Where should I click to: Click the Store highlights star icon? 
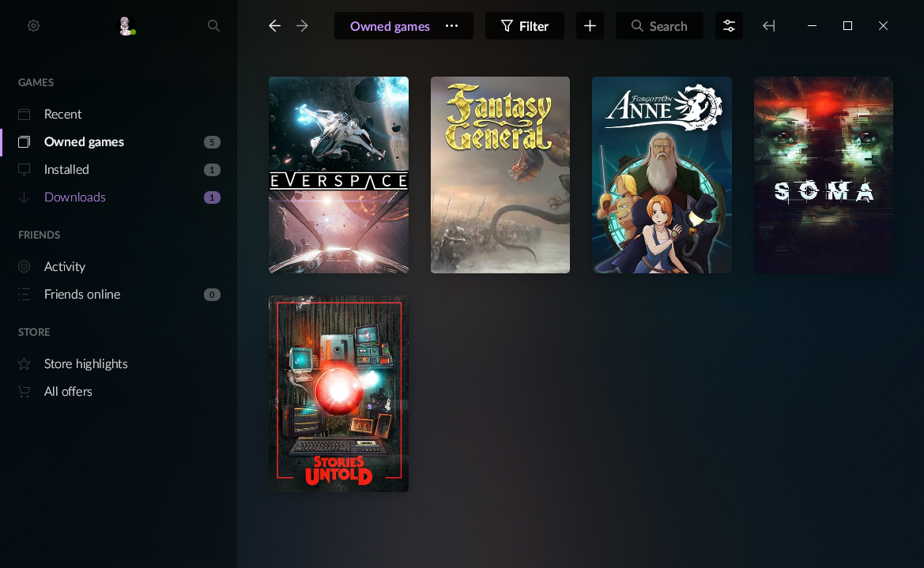pos(25,364)
